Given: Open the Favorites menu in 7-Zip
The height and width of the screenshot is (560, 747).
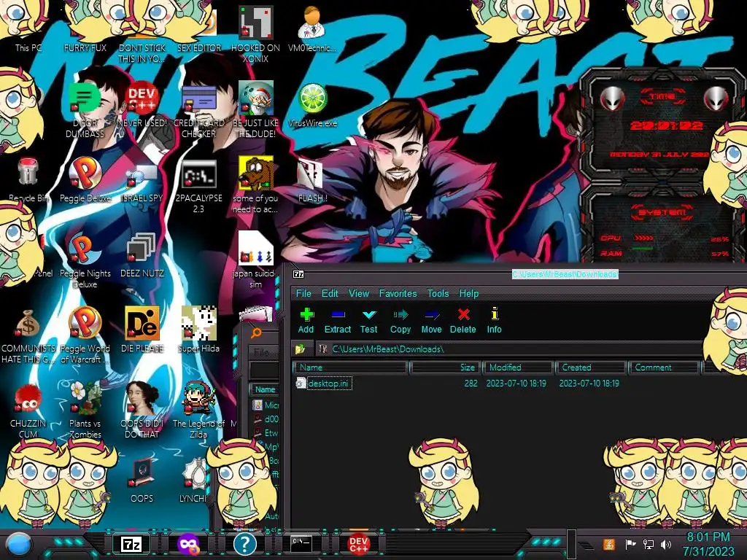Looking at the screenshot, I should click(x=398, y=293).
